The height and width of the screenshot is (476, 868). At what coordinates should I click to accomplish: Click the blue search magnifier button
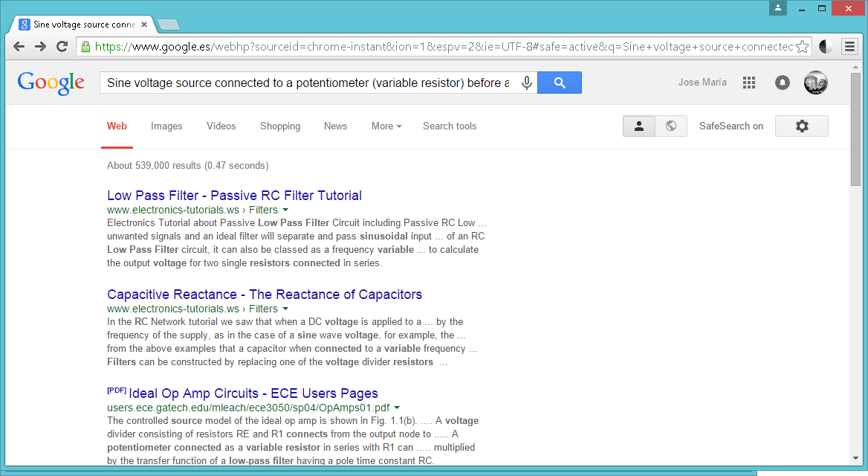coord(560,83)
